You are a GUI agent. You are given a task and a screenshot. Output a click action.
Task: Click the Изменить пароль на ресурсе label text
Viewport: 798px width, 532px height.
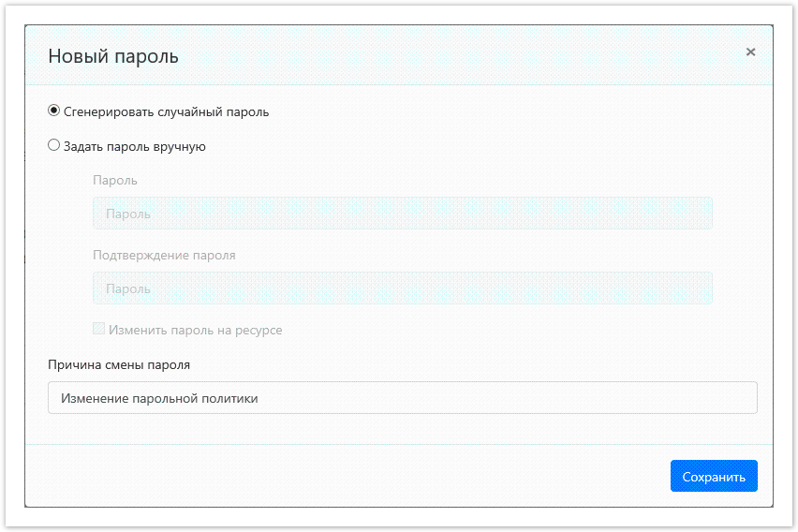[x=195, y=331]
